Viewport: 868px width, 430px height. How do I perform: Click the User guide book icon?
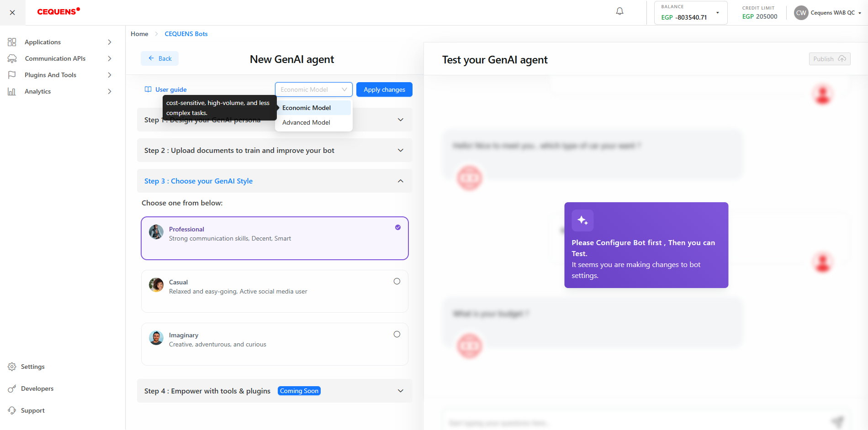point(148,89)
